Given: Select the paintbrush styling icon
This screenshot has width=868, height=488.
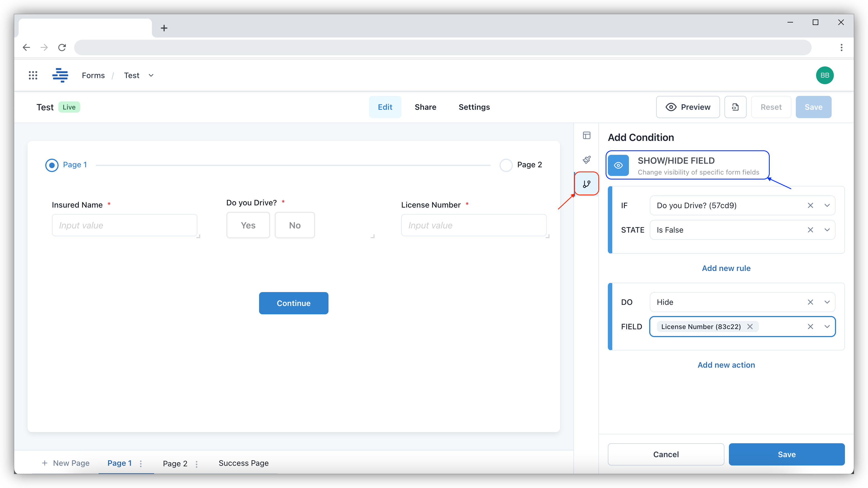Looking at the screenshot, I should (586, 160).
